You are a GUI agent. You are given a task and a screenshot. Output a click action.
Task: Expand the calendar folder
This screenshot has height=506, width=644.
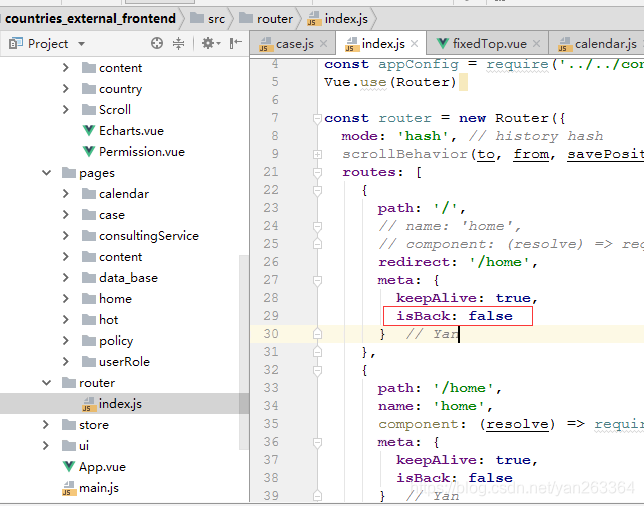pos(66,193)
